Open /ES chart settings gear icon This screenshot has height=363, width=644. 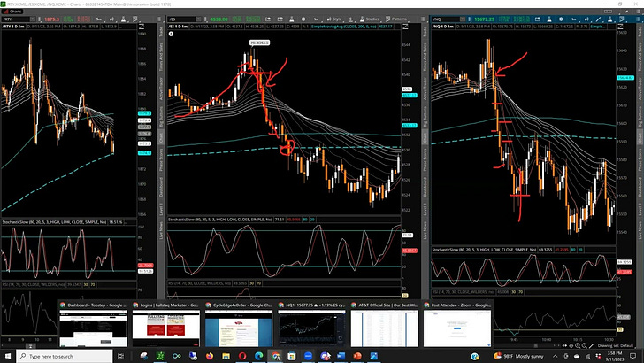click(303, 19)
